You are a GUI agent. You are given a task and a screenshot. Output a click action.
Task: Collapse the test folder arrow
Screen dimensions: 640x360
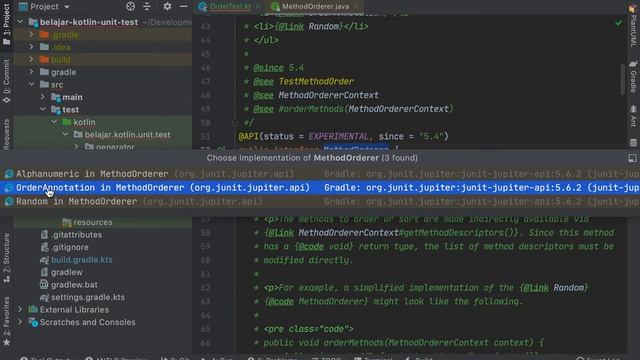click(43, 109)
